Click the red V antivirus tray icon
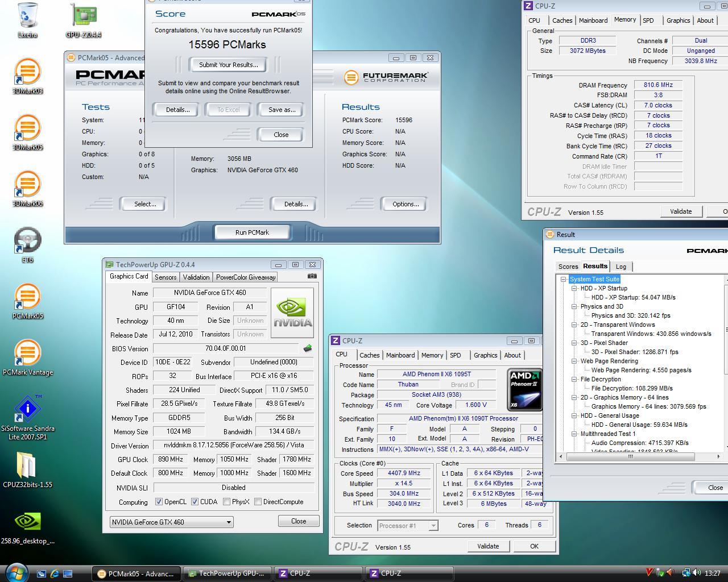This screenshot has width=728, height=582. click(x=650, y=573)
